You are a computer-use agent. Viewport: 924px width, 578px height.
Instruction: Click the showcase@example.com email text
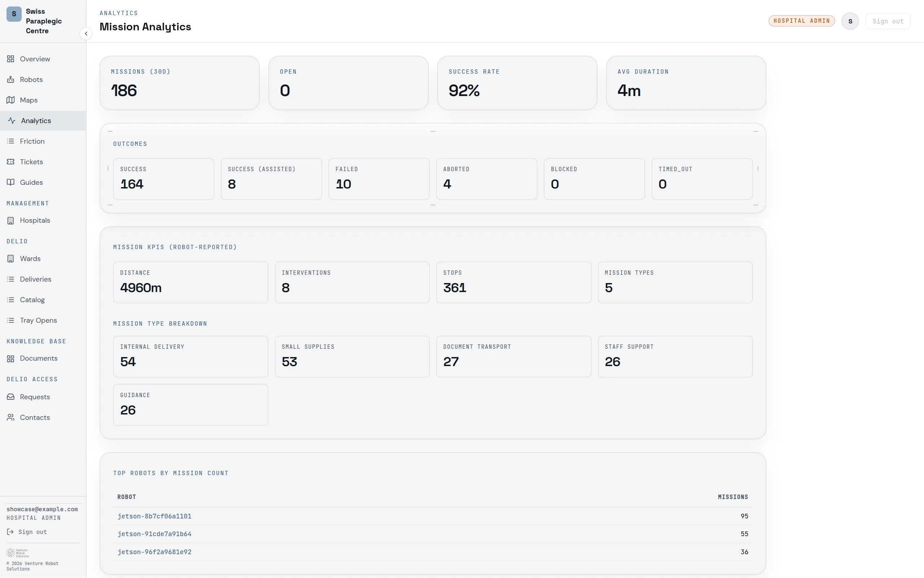(x=42, y=509)
